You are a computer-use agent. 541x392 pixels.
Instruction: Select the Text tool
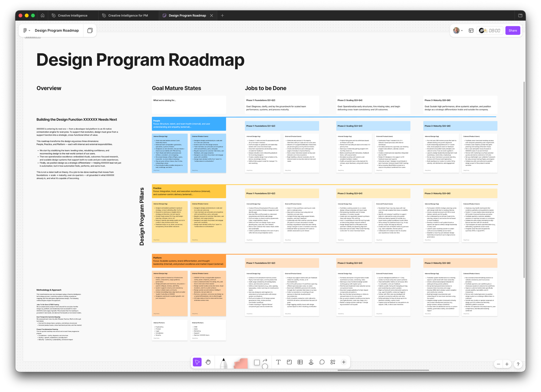tap(278, 362)
